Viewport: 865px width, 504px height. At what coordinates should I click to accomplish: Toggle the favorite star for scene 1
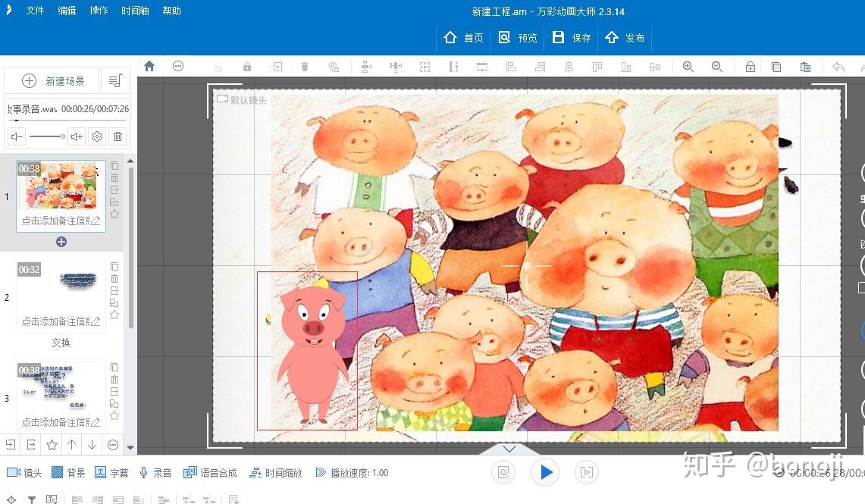pyautogui.click(x=114, y=214)
